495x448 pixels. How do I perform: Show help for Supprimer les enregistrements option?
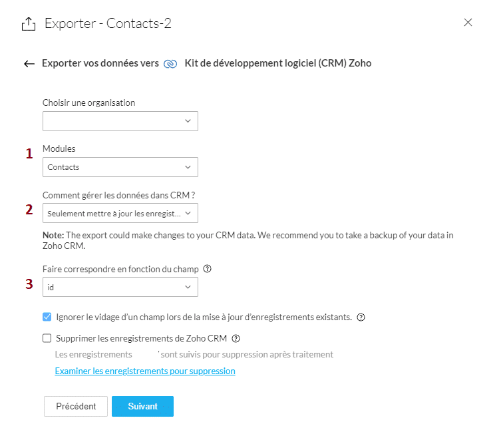click(x=236, y=338)
